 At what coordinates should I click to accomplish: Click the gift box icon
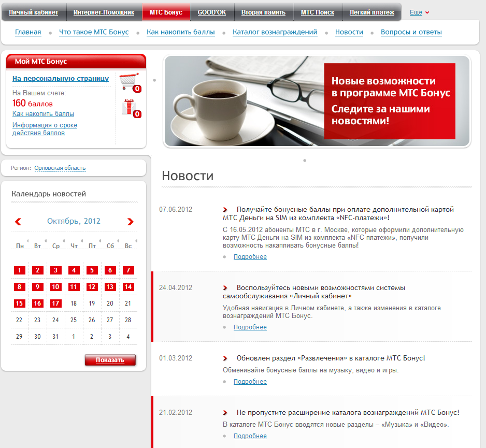(128, 107)
